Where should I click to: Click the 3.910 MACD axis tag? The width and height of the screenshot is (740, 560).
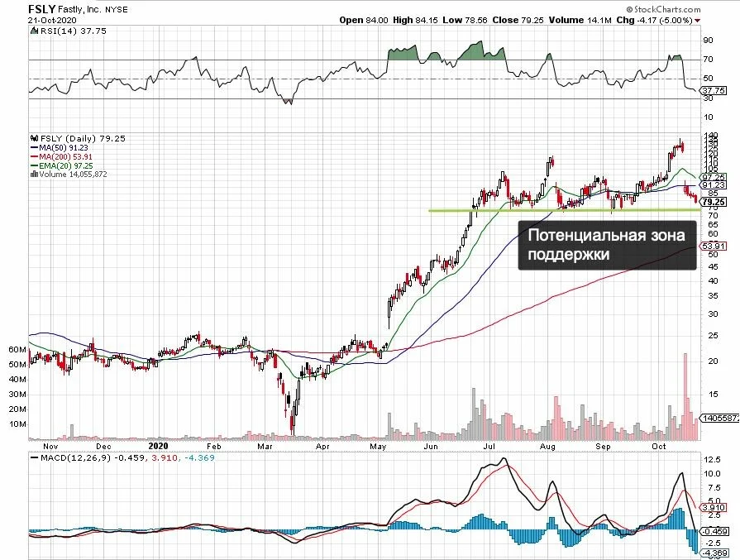[x=714, y=508]
